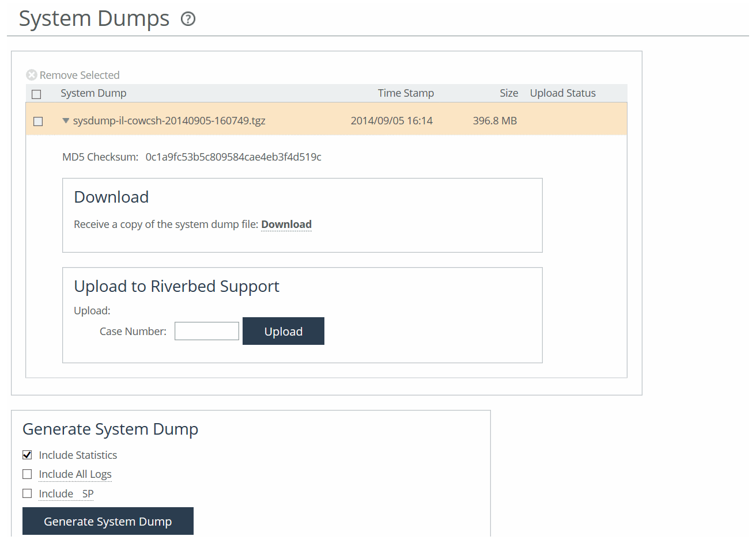Click the Remove Selected X icon
The image size is (756, 540).
coord(32,75)
